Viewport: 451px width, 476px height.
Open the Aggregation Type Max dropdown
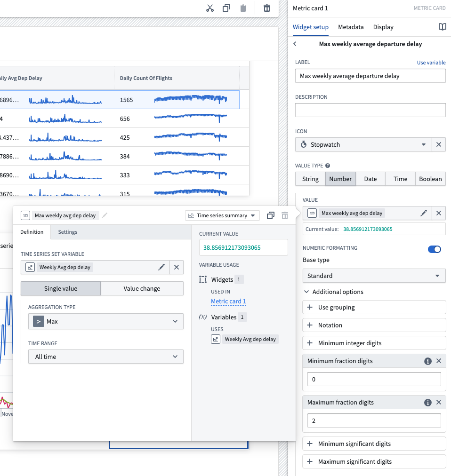point(106,321)
